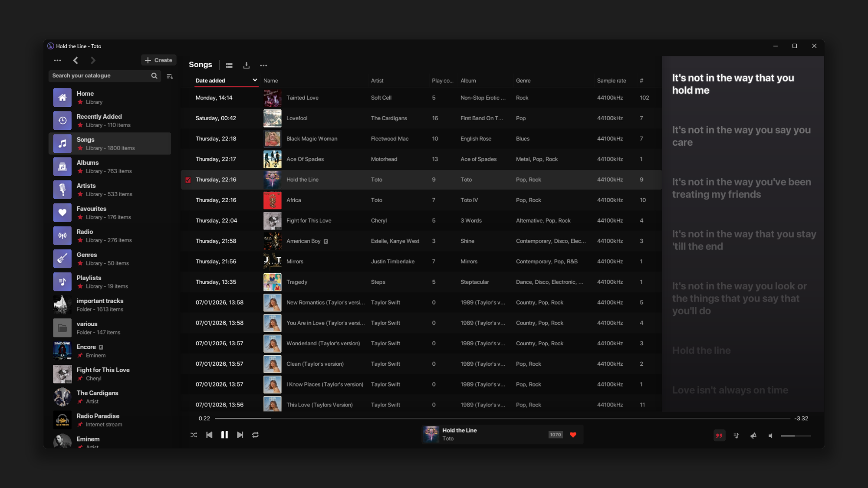Click the 1070 bitrate badge

tap(556, 435)
